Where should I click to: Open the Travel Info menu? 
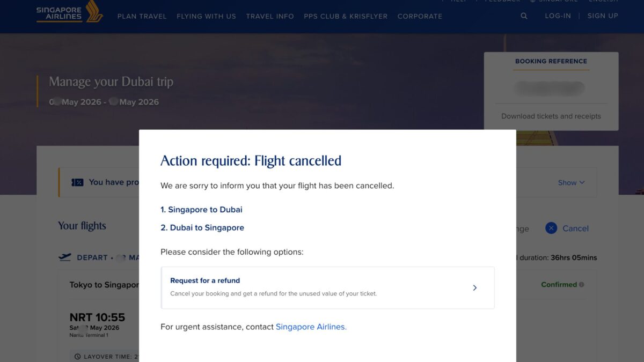pyautogui.click(x=270, y=17)
